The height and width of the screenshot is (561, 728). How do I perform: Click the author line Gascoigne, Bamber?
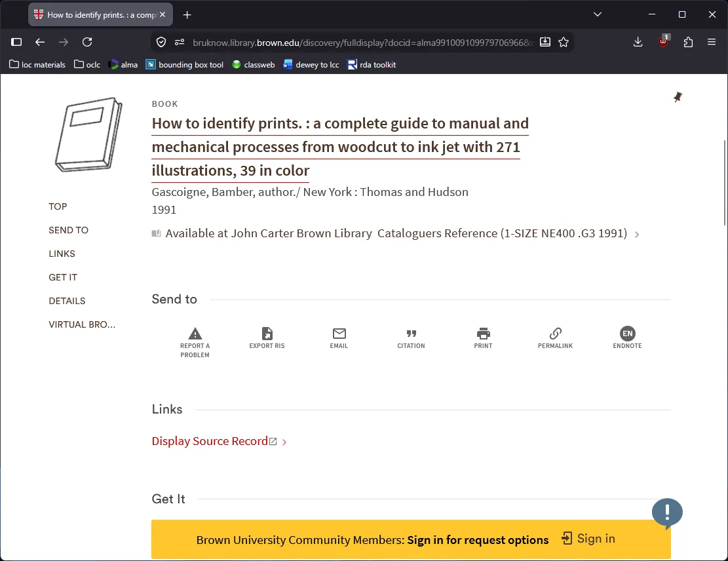click(310, 192)
